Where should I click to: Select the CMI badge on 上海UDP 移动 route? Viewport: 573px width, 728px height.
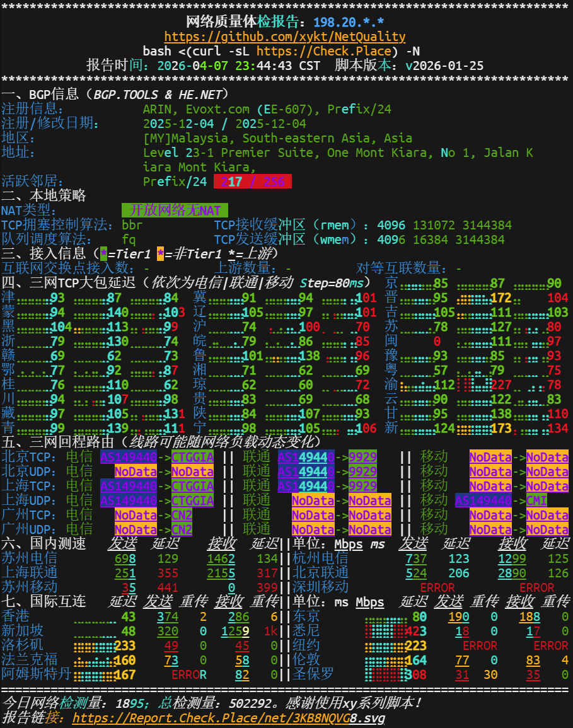(538, 500)
